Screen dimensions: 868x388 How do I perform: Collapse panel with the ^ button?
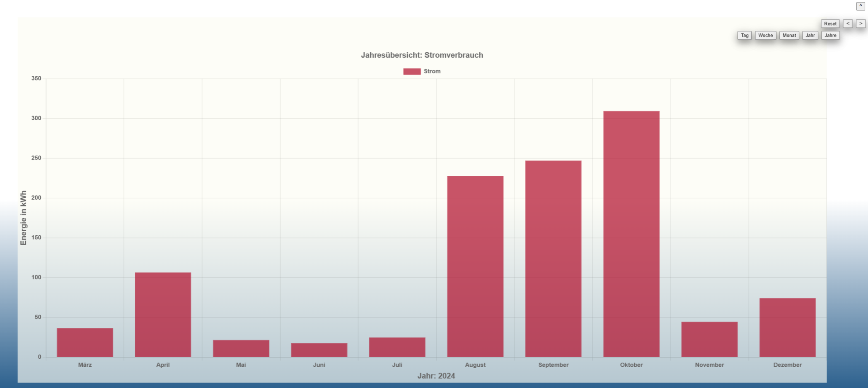tap(861, 6)
